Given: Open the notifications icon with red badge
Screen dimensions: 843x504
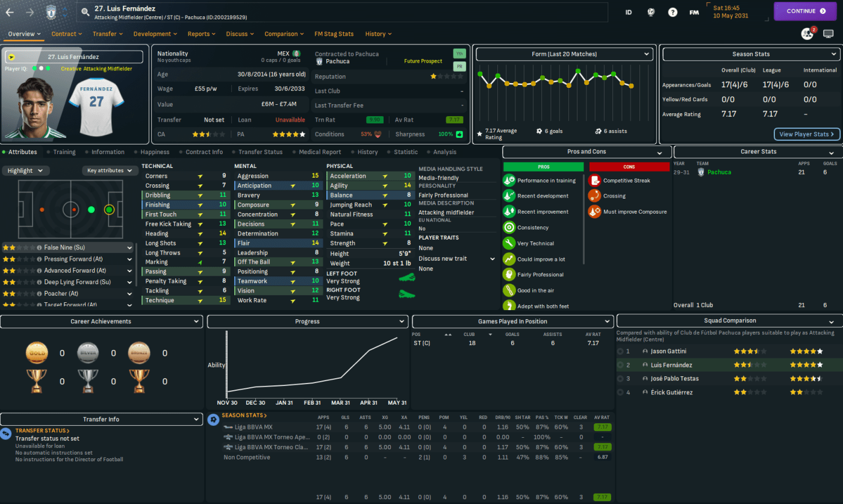Looking at the screenshot, I should pyautogui.click(x=807, y=34).
